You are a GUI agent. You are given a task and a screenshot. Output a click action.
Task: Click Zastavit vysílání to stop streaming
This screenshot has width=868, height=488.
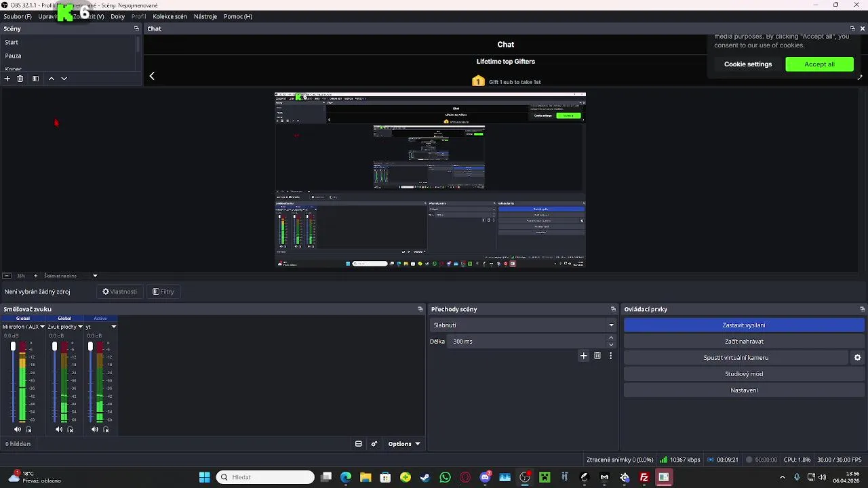tap(744, 325)
